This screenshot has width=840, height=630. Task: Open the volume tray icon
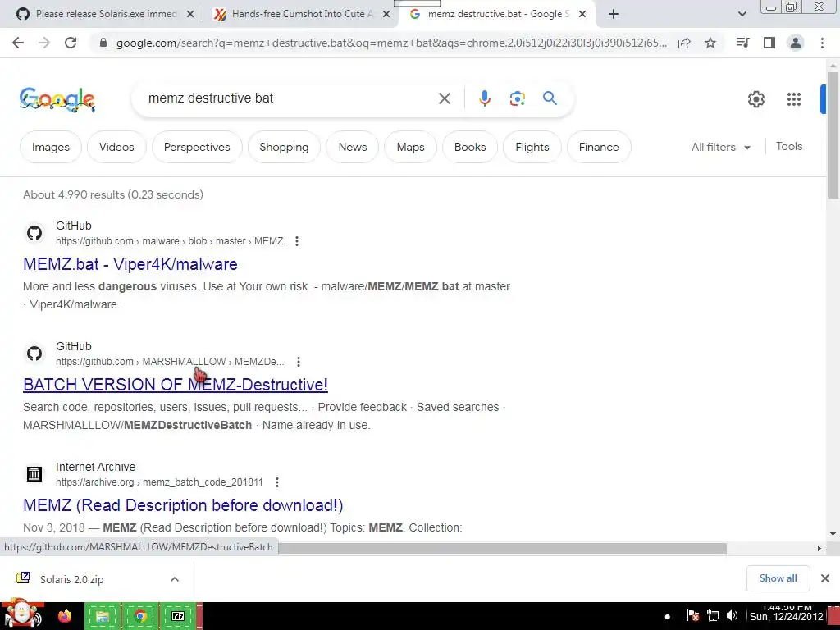[x=732, y=616]
